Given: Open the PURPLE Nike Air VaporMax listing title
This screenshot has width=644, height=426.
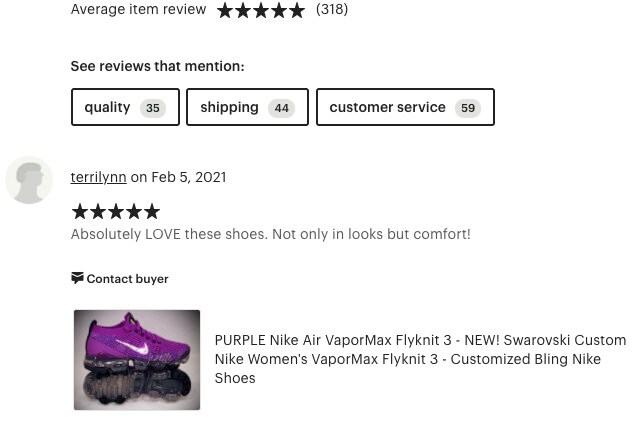Looking at the screenshot, I should pos(420,359).
